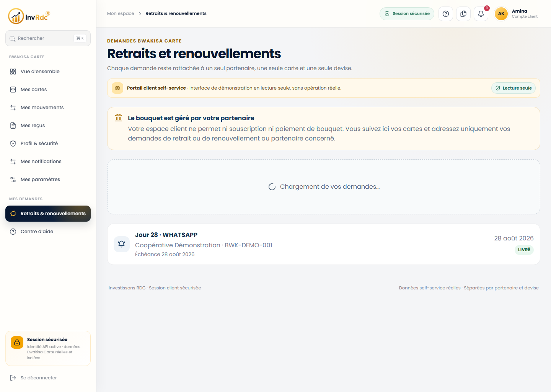The height and width of the screenshot is (392, 551).
Task: Click the Vue d'ensemble grid icon
Action: click(13, 72)
